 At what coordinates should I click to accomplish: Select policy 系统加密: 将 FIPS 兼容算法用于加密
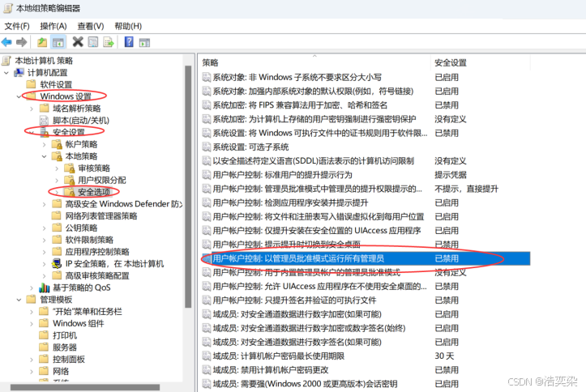300,105
